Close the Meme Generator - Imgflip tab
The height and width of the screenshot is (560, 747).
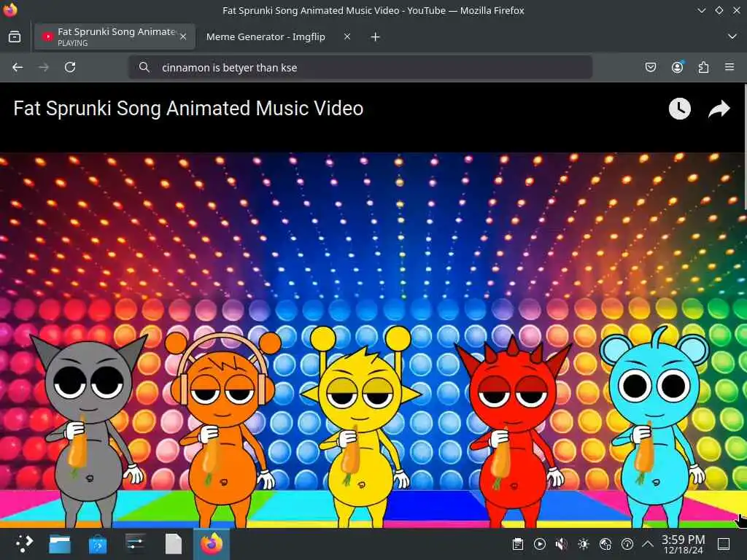[x=347, y=36]
